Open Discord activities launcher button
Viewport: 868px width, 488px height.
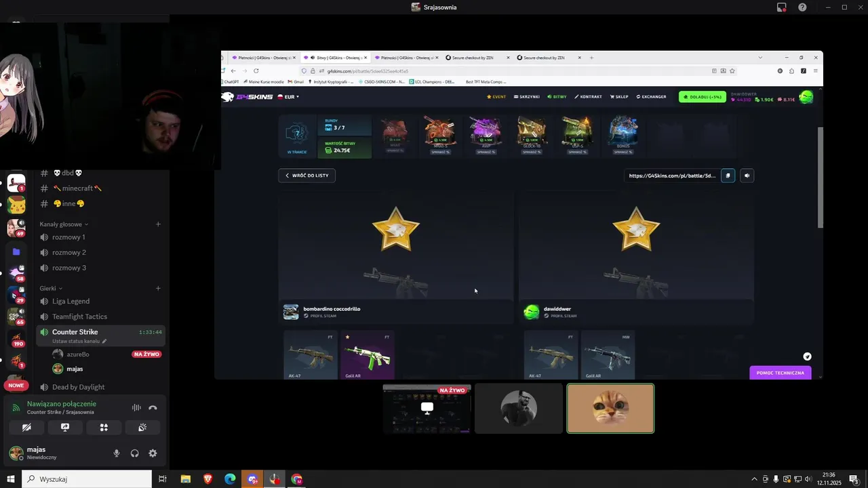[x=104, y=428]
